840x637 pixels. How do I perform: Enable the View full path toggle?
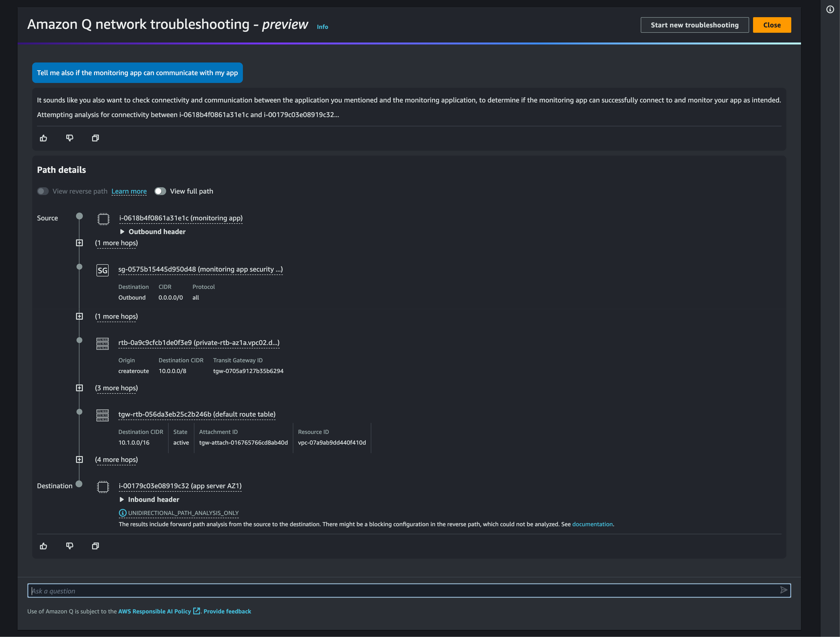click(x=160, y=191)
